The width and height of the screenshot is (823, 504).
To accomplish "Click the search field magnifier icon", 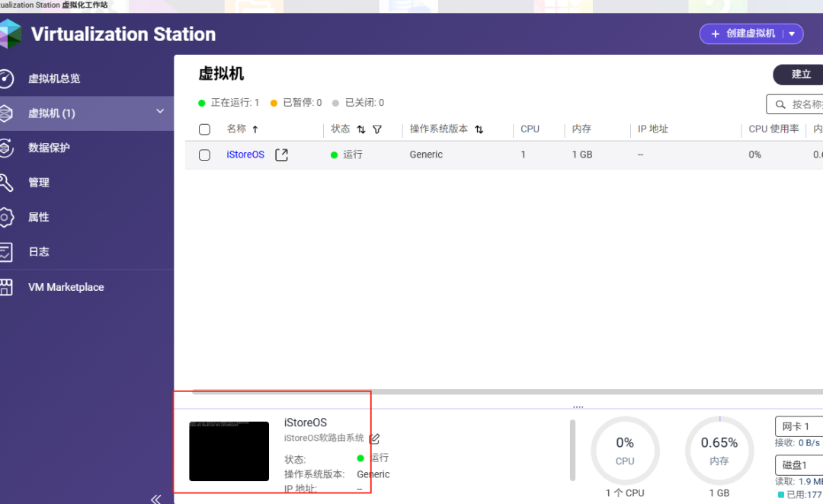I will click(x=780, y=105).
